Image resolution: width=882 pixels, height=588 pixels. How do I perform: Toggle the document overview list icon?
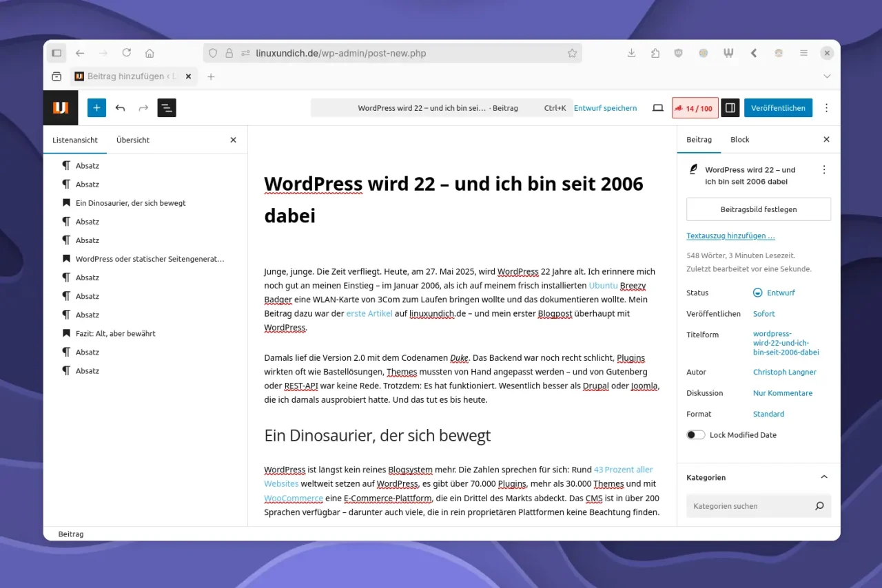click(x=167, y=108)
